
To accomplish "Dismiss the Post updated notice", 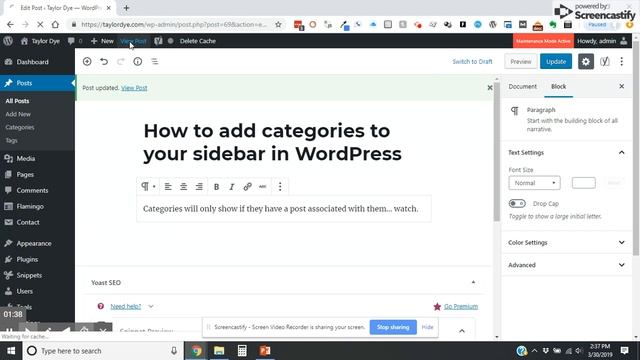I will pyautogui.click(x=490, y=88).
